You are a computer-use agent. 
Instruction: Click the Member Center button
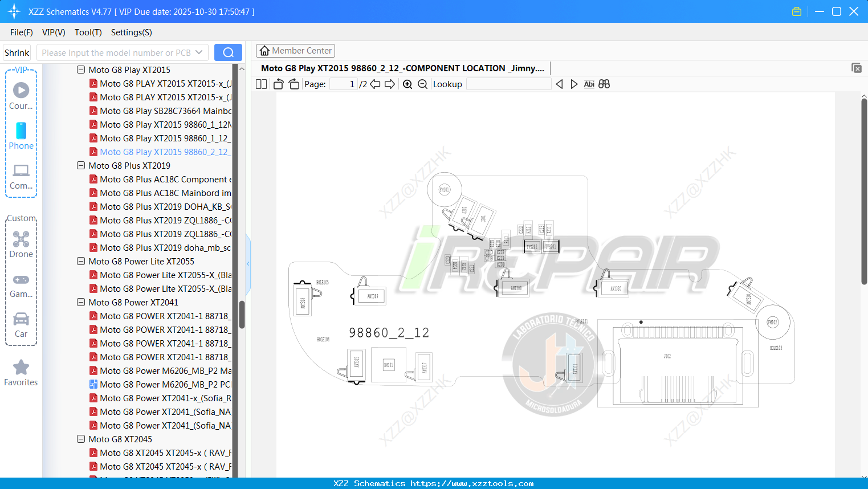[x=295, y=50]
